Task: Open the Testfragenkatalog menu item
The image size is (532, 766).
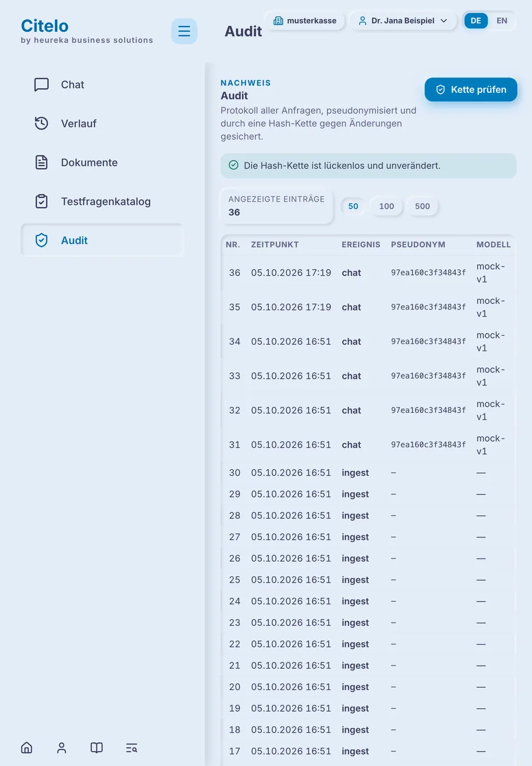Action: click(x=102, y=202)
